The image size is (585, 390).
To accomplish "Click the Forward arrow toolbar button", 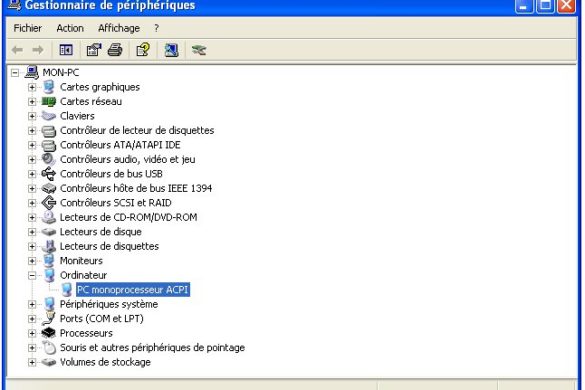I will coord(38,50).
